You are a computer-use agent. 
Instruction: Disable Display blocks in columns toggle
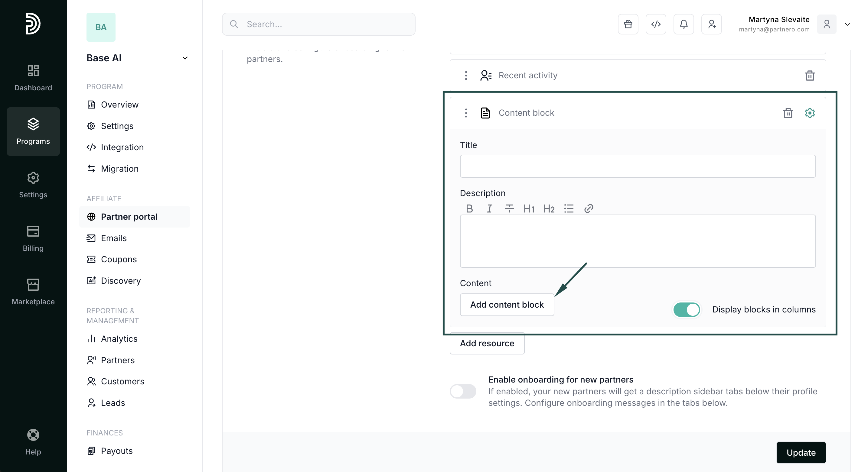[x=686, y=309]
